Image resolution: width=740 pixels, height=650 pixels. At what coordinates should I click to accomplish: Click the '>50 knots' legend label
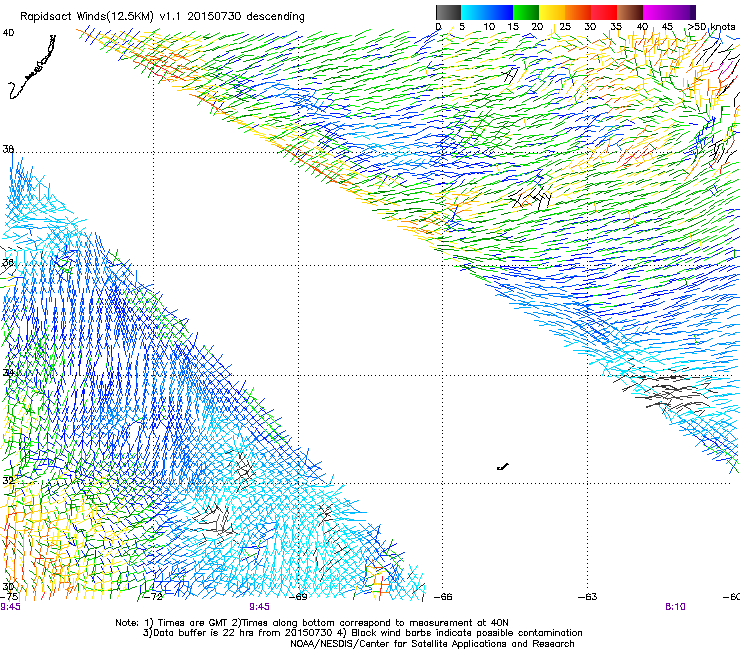point(711,27)
